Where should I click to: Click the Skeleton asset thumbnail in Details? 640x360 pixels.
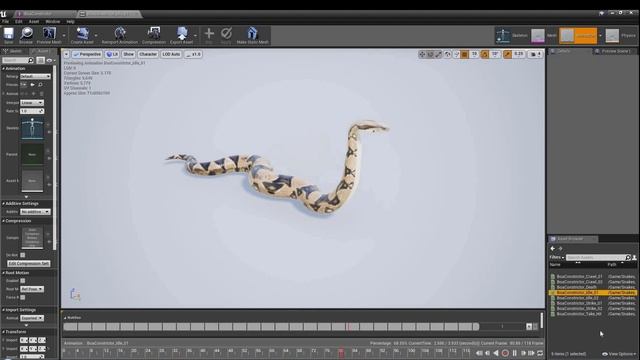click(32, 128)
